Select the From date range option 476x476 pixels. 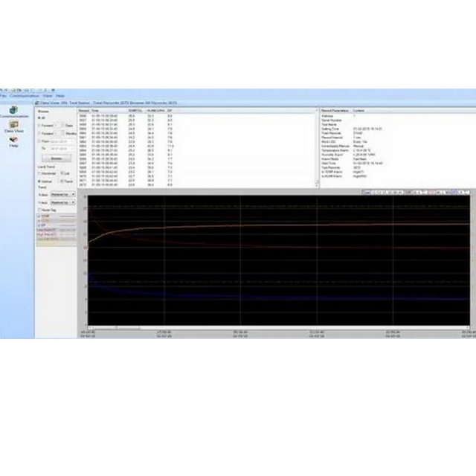pos(40,141)
